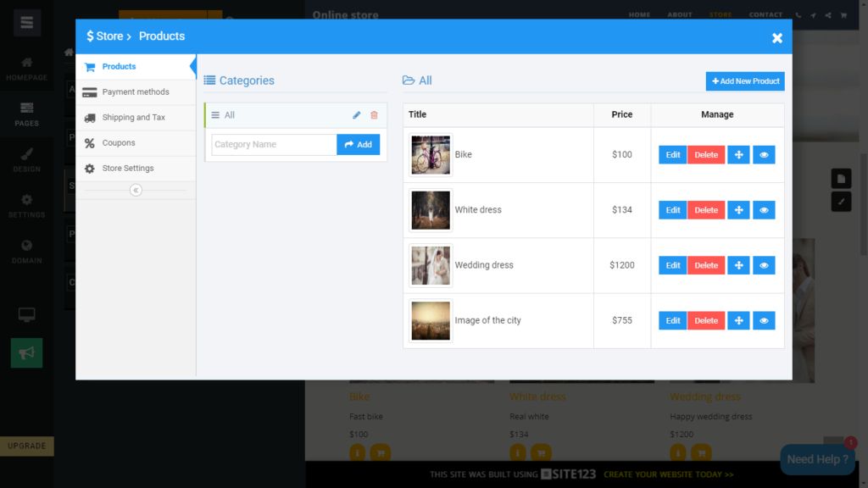This screenshot has width=868, height=488.
Task: Click the trash icon for All category
Action: tap(374, 115)
